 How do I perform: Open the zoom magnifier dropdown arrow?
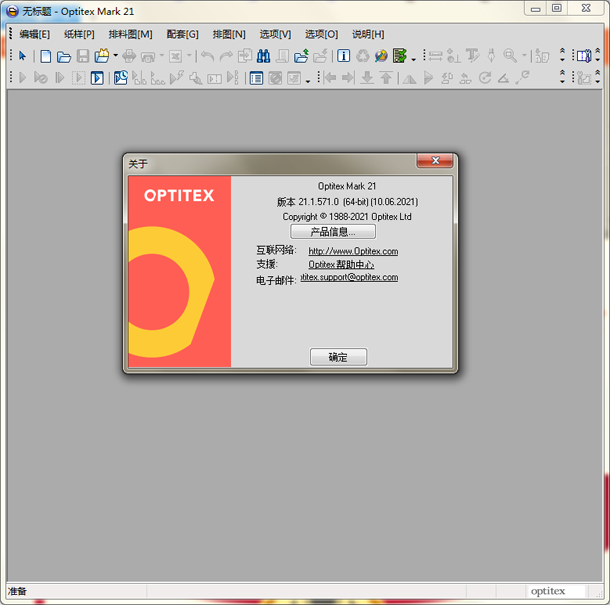[x=524, y=56]
